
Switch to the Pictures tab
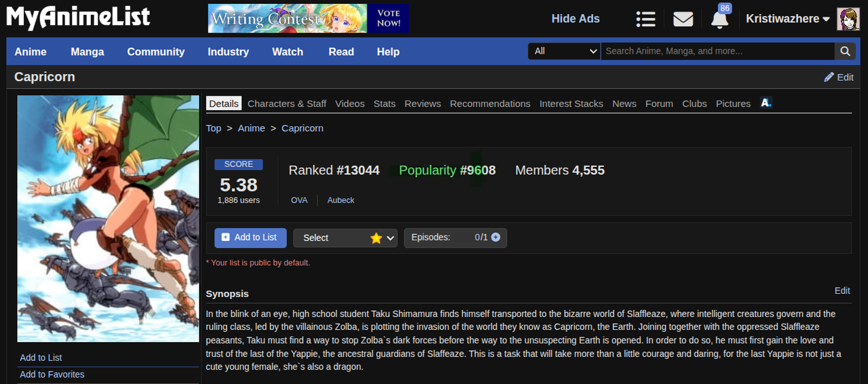coord(733,103)
